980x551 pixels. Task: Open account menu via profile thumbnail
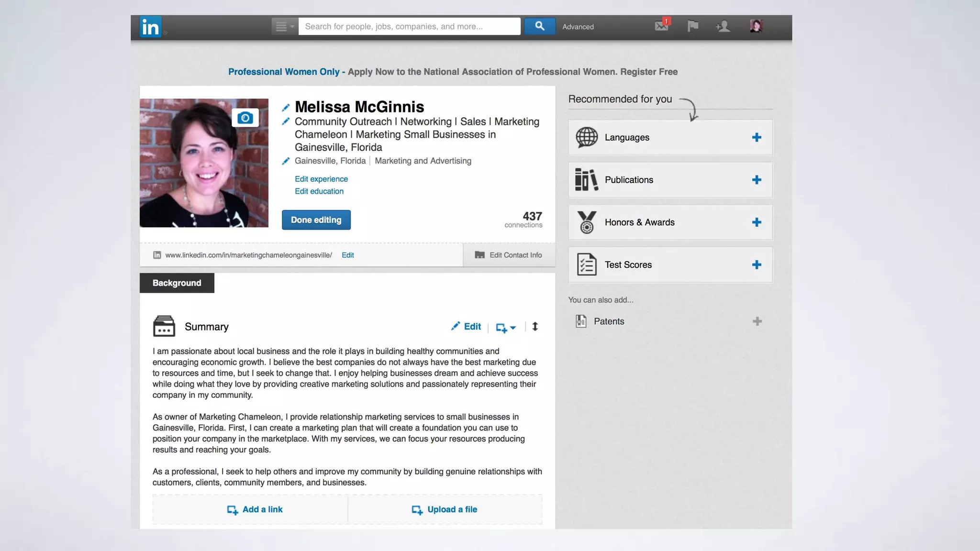[x=756, y=26]
